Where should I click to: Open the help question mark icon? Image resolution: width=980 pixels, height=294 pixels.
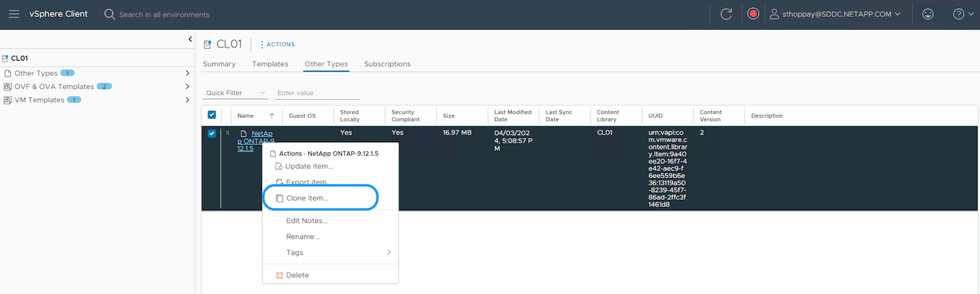958,14
